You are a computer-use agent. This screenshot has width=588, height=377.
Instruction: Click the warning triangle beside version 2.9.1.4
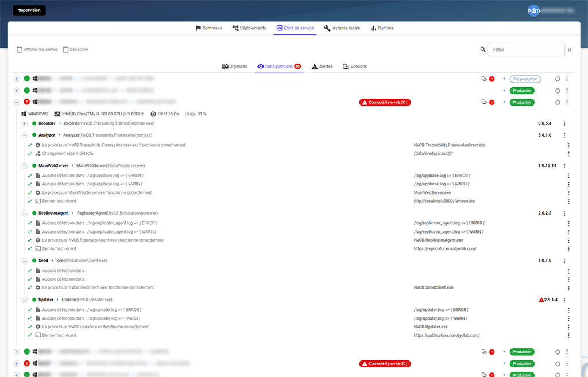541,300
